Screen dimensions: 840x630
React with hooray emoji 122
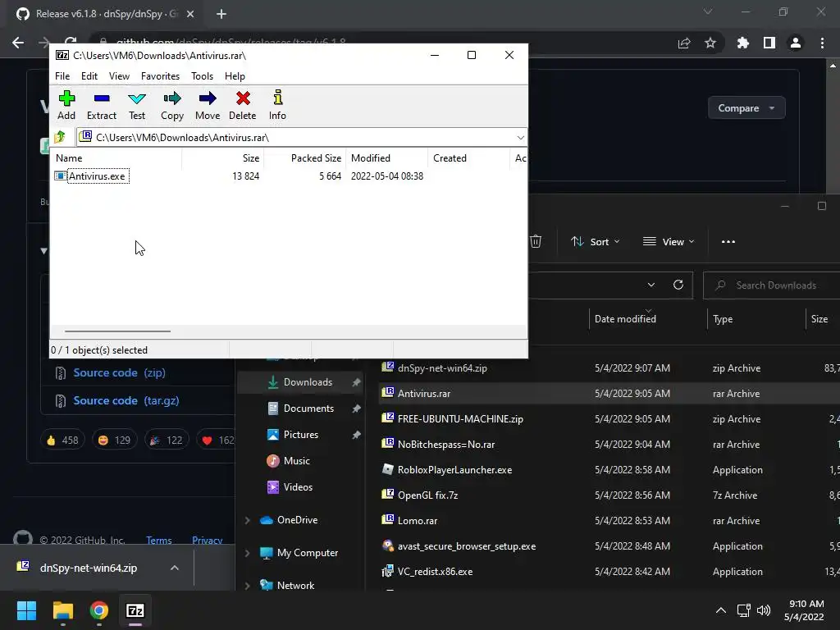[167, 441]
